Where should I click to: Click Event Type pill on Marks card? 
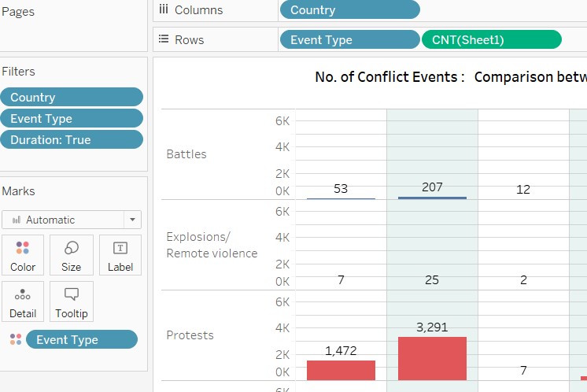pos(81,340)
